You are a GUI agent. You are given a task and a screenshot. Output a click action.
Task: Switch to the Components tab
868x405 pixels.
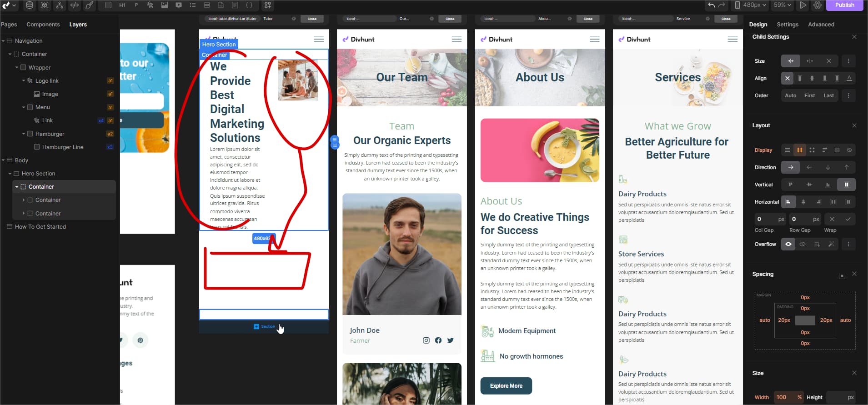pos(43,25)
